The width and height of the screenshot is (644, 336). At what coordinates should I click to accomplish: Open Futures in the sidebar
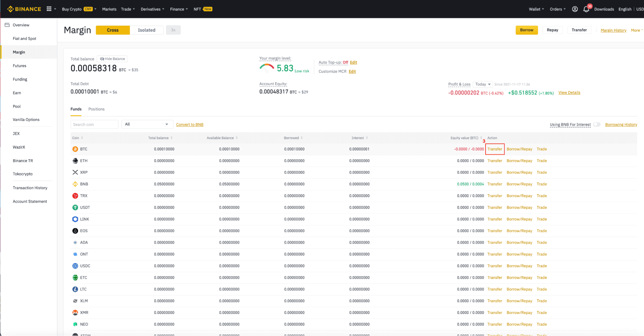(x=20, y=66)
